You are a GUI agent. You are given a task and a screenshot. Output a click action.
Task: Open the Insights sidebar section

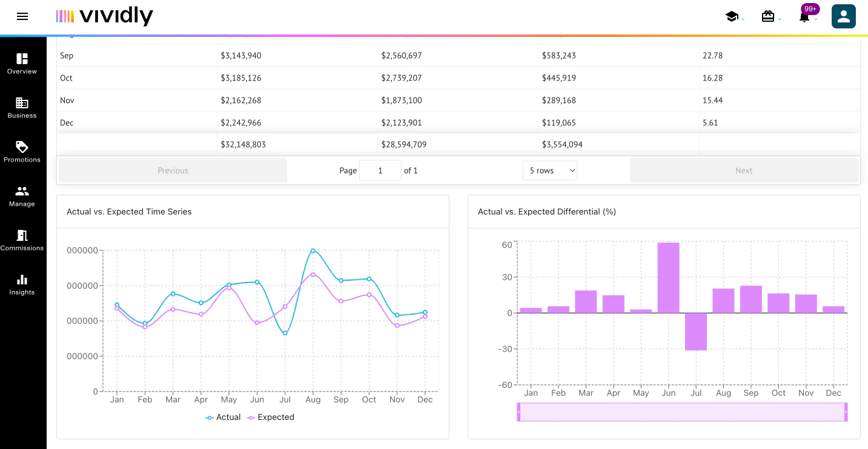click(22, 284)
